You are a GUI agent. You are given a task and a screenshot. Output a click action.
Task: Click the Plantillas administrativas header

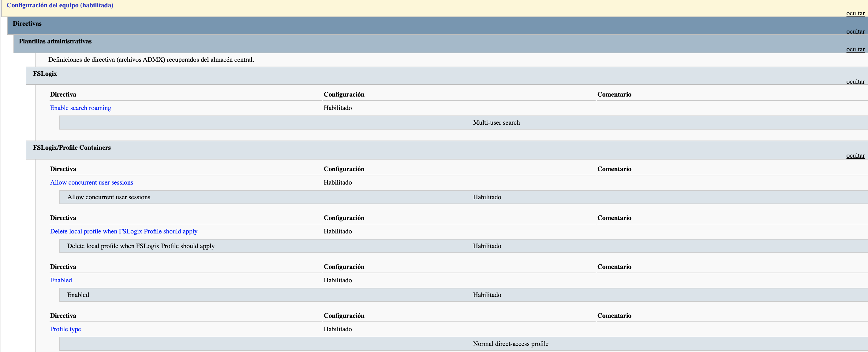(55, 41)
